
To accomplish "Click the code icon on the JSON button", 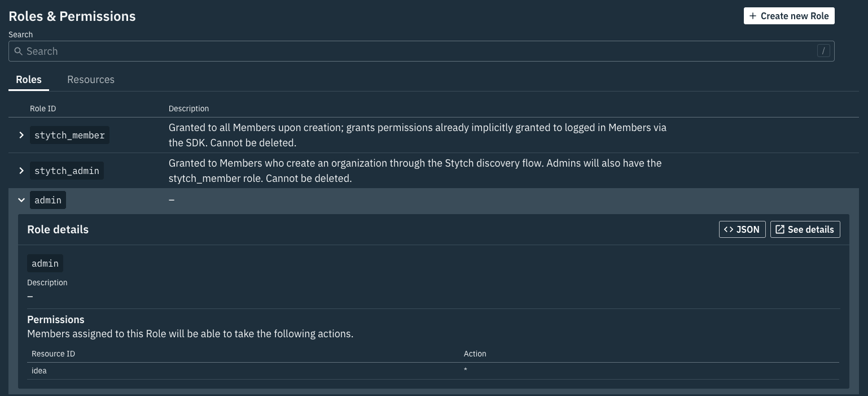I will 729,229.
